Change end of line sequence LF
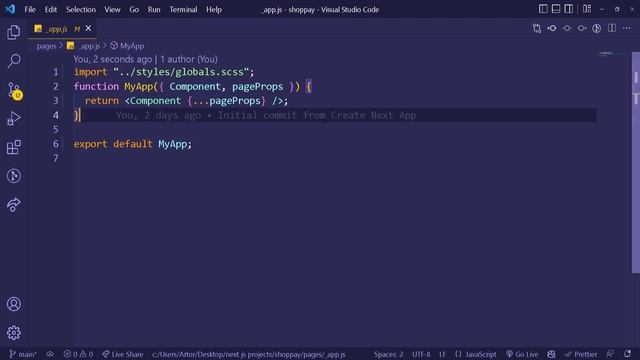The image size is (640, 360). (442, 354)
